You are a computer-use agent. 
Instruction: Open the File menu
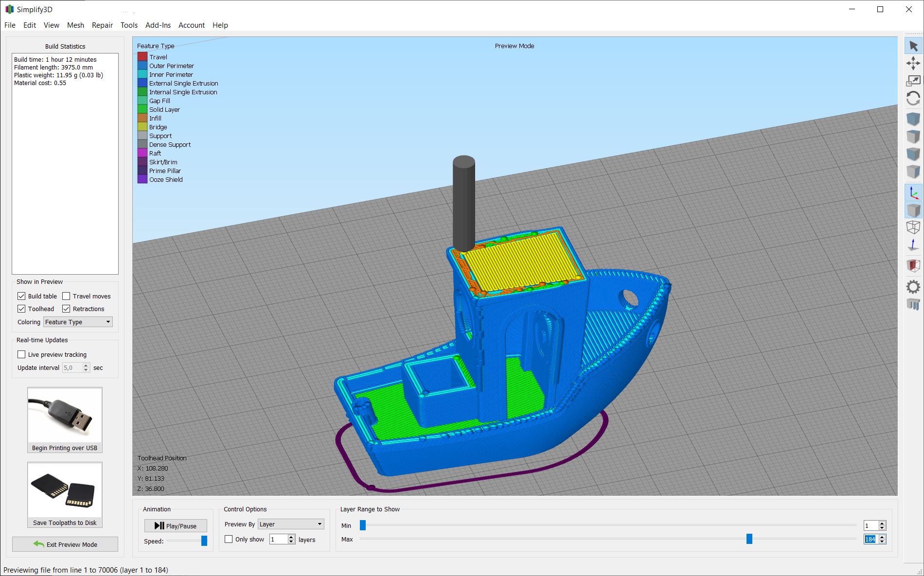click(10, 25)
